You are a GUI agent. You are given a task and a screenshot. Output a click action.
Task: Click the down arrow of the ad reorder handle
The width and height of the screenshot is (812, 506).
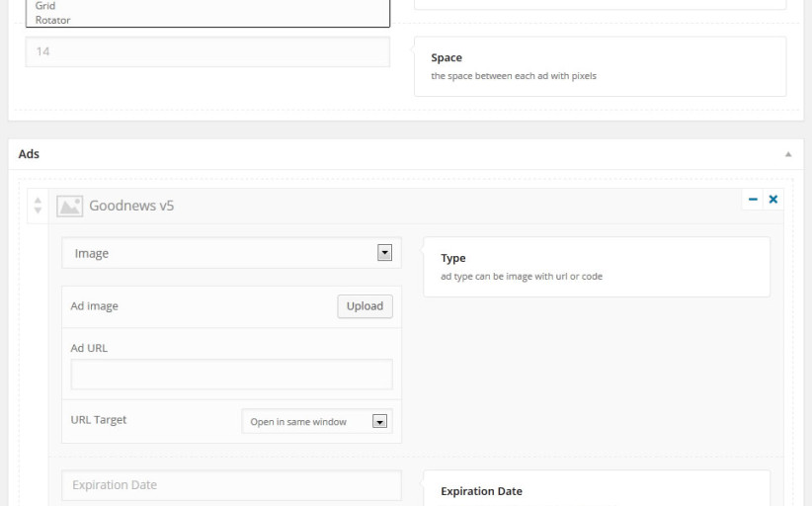(x=38, y=211)
